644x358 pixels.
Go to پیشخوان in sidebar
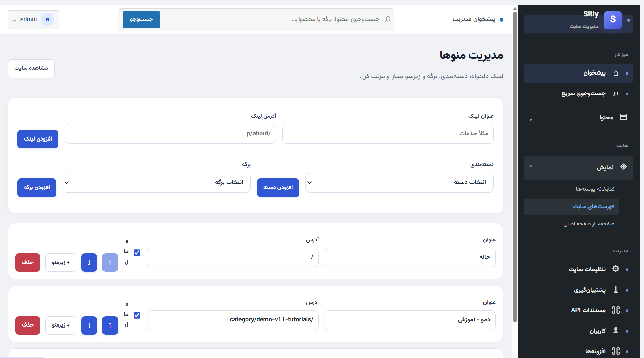[x=578, y=74]
